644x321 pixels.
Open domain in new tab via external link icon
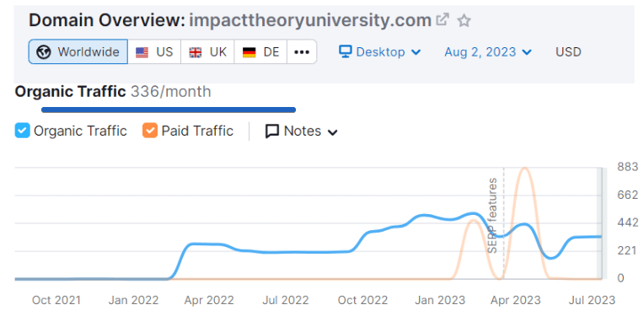tap(443, 19)
